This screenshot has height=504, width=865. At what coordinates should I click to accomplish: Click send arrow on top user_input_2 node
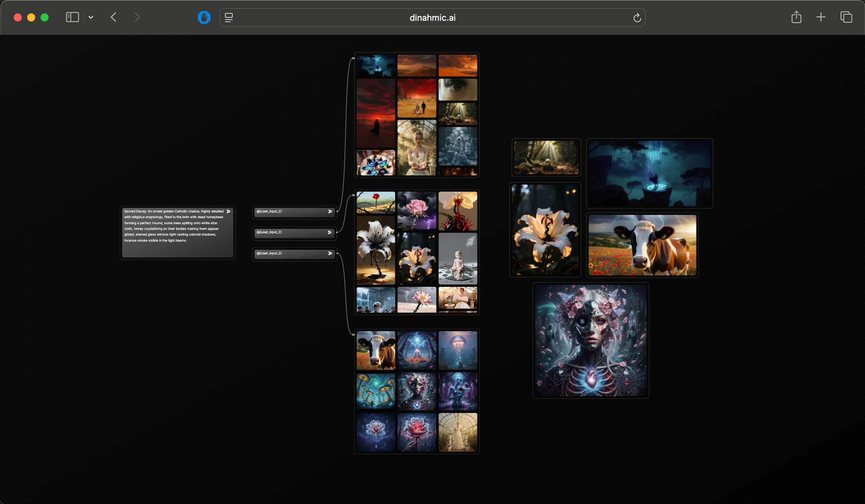(x=330, y=211)
